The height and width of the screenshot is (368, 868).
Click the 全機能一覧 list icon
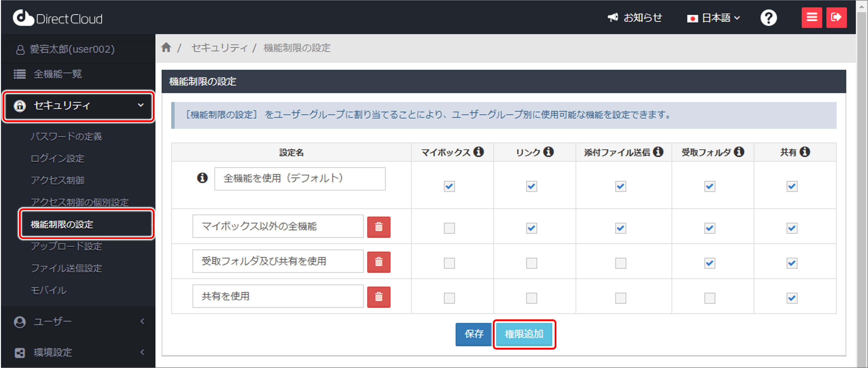tap(19, 74)
